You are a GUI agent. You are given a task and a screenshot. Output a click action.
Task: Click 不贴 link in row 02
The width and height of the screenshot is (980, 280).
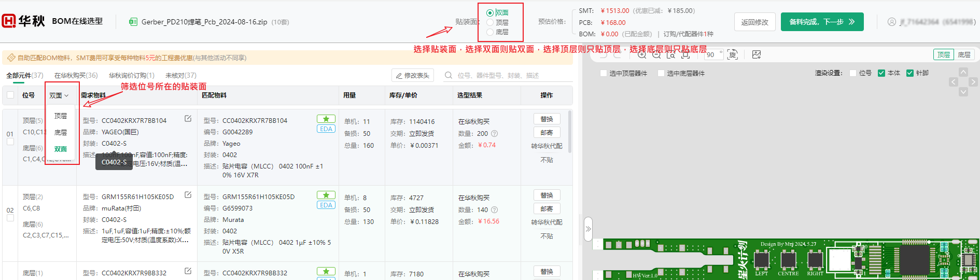click(547, 236)
